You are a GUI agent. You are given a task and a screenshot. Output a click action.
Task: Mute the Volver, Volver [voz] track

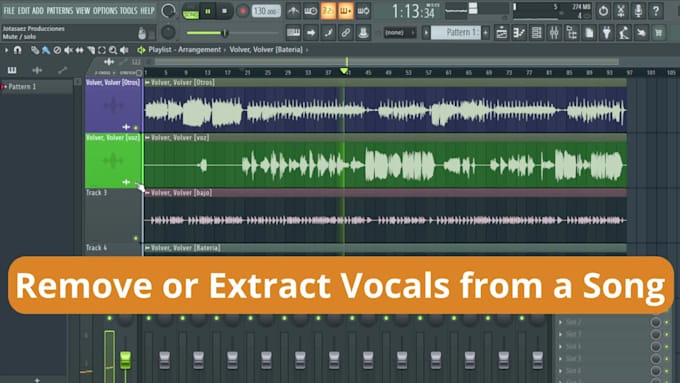[x=136, y=183]
